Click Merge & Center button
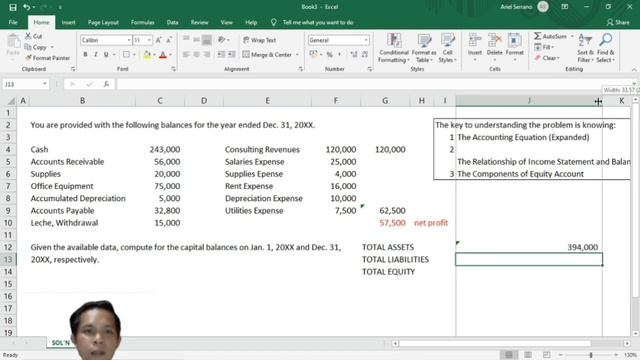Screen dimensions: 640x360 point(267,54)
